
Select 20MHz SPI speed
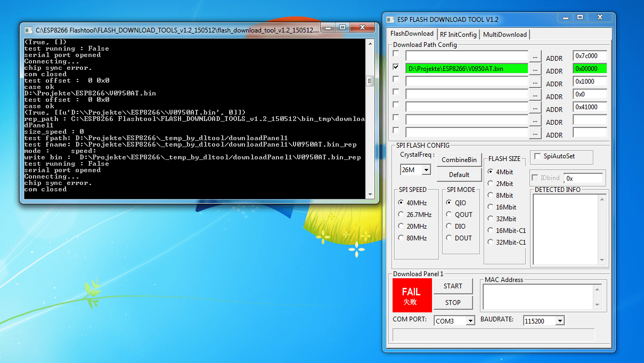[401, 226]
